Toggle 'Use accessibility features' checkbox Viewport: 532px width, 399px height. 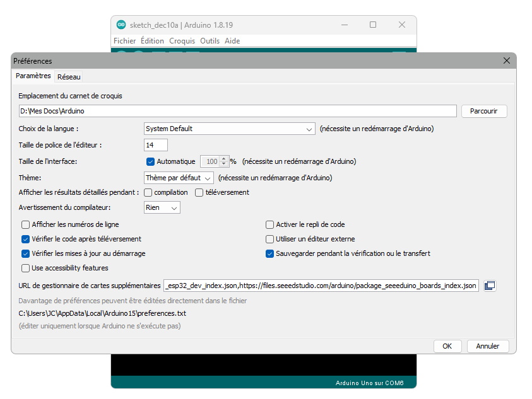click(26, 268)
